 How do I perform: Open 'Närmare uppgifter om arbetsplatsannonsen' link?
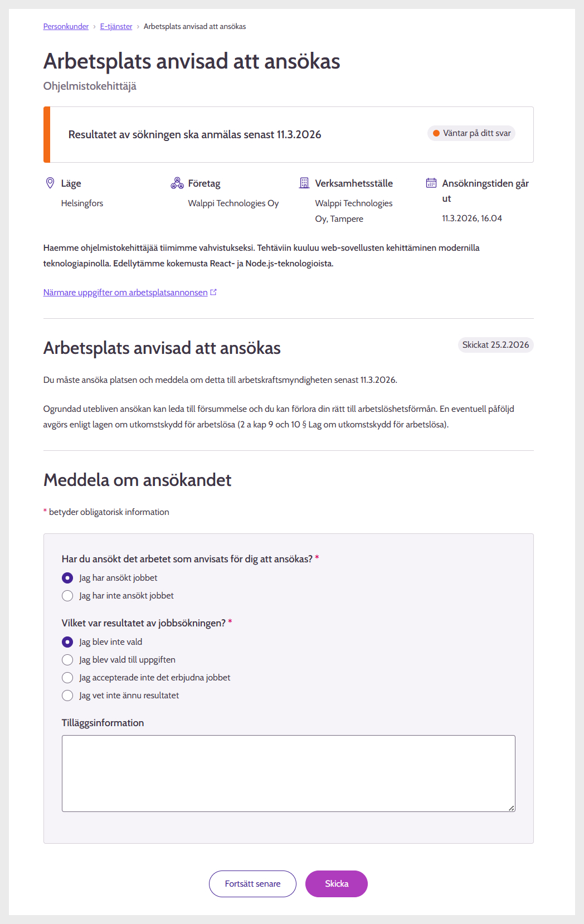[x=125, y=292]
